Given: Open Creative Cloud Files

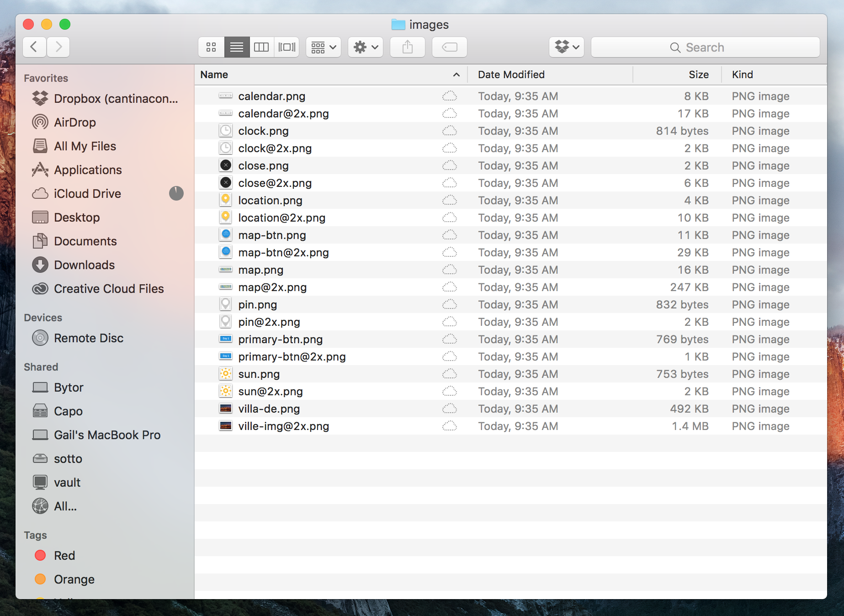Looking at the screenshot, I should coord(109,288).
